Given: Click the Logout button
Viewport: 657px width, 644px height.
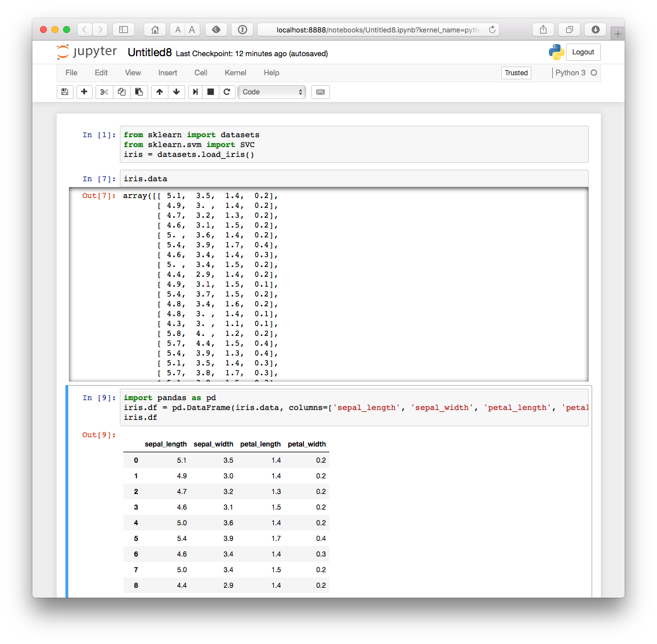Looking at the screenshot, I should pyautogui.click(x=583, y=52).
